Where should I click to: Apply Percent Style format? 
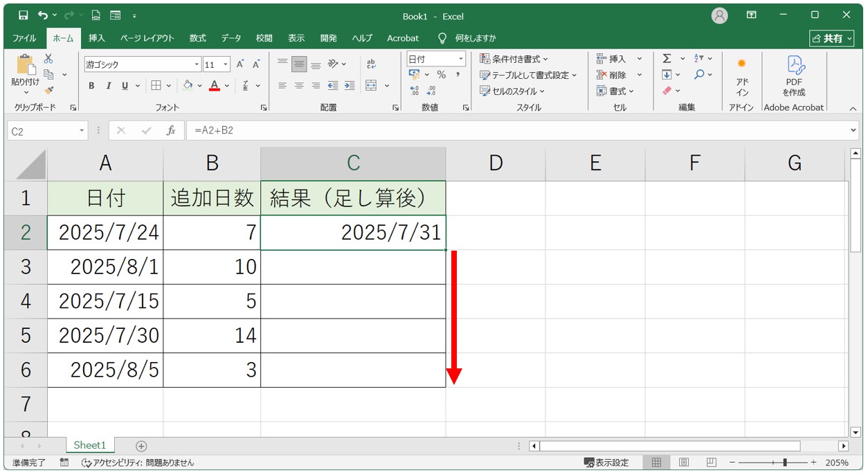click(441, 75)
